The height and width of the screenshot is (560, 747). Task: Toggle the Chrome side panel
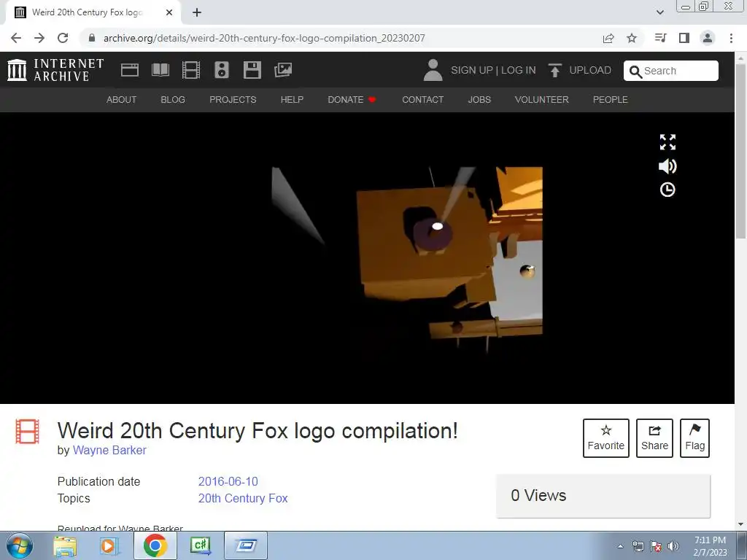click(684, 38)
